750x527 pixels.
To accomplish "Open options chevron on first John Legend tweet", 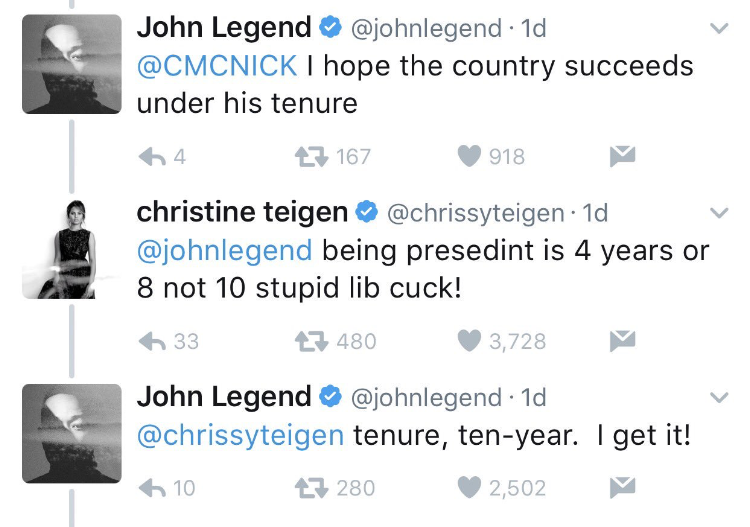I will coord(719,28).
